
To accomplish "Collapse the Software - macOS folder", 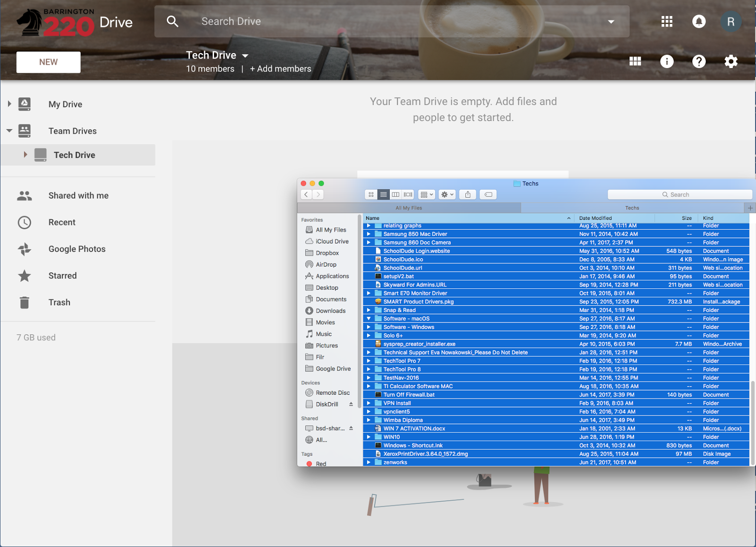I will [x=369, y=319].
